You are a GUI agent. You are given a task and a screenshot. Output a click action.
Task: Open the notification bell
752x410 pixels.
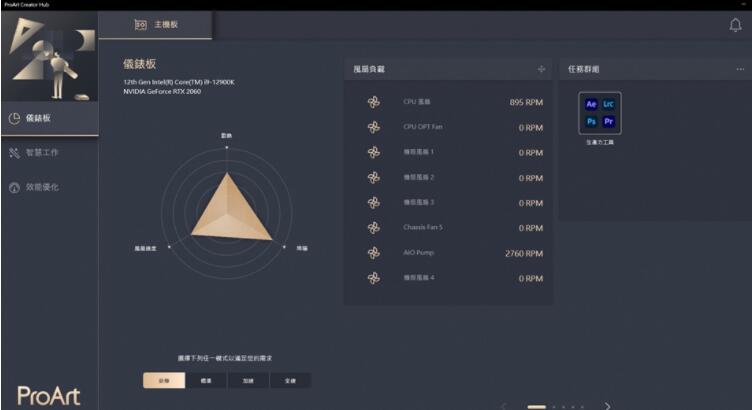coord(735,25)
